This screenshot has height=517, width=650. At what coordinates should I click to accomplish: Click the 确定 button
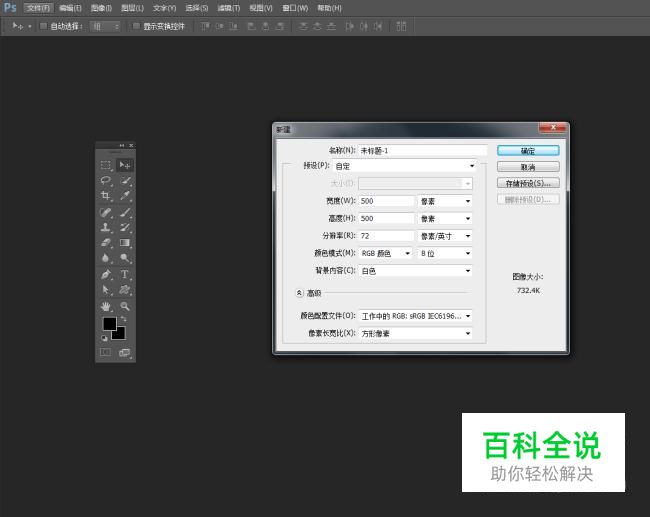point(528,150)
